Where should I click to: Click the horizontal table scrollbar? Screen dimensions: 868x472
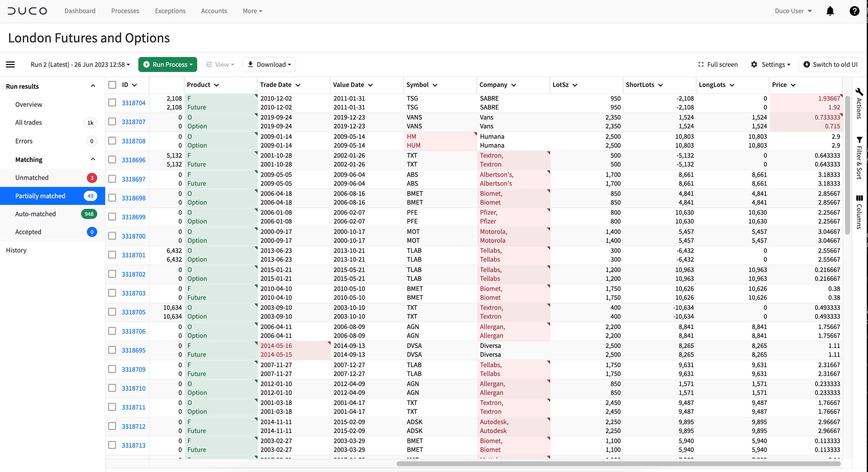[x=618, y=463]
